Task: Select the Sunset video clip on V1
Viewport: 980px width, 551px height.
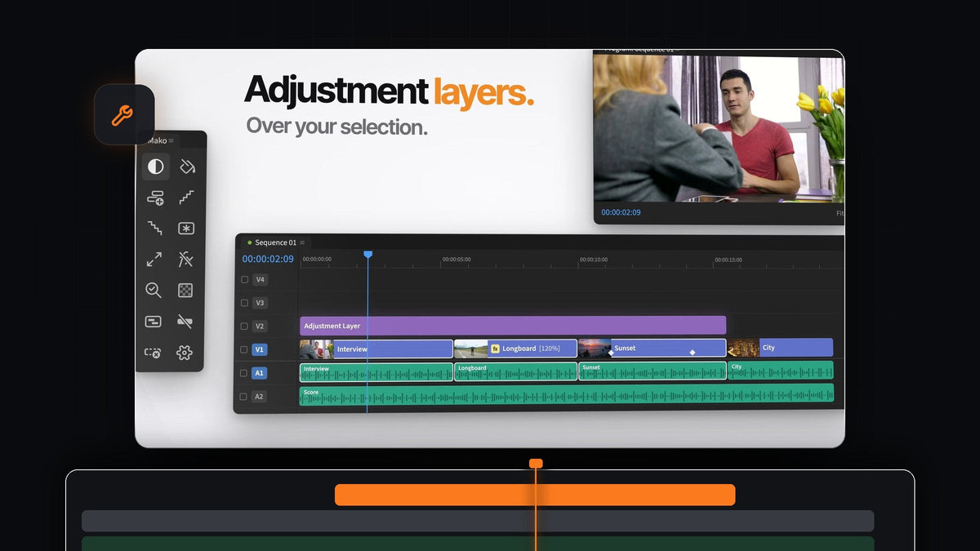Action: click(652, 348)
